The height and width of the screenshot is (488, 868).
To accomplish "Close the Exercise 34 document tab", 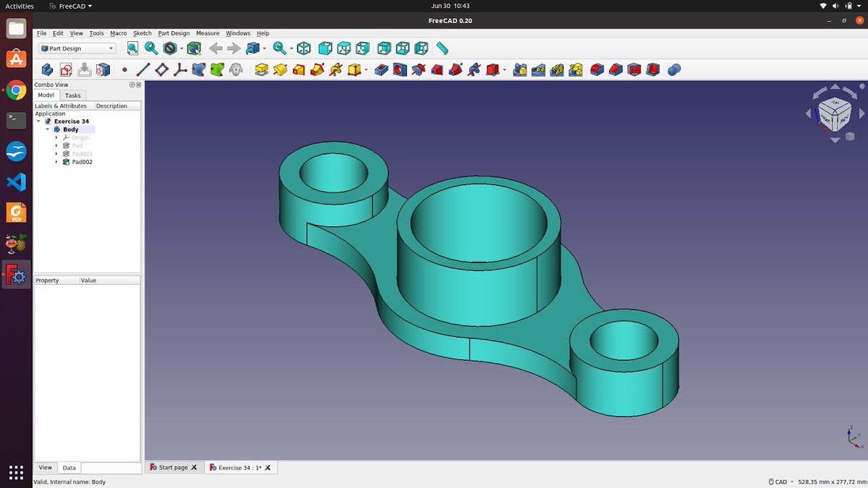I will (x=268, y=468).
